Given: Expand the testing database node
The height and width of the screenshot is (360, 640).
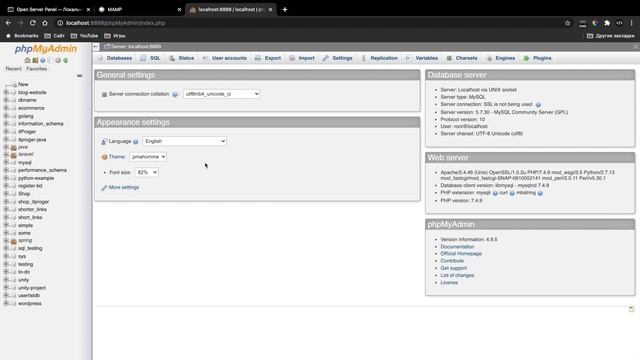Looking at the screenshot, I should [x=6, y=264].
